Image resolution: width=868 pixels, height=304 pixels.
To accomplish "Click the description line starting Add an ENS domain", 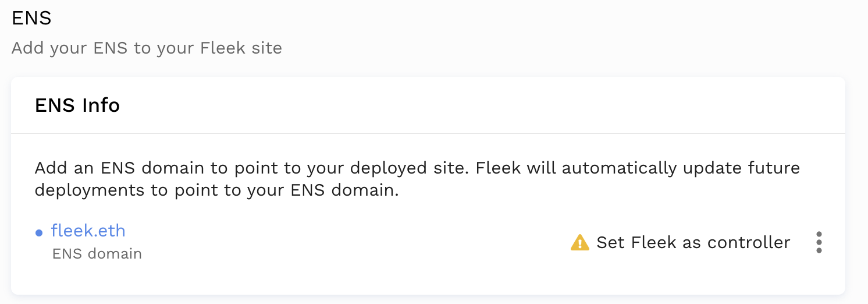I will (417, 168).
